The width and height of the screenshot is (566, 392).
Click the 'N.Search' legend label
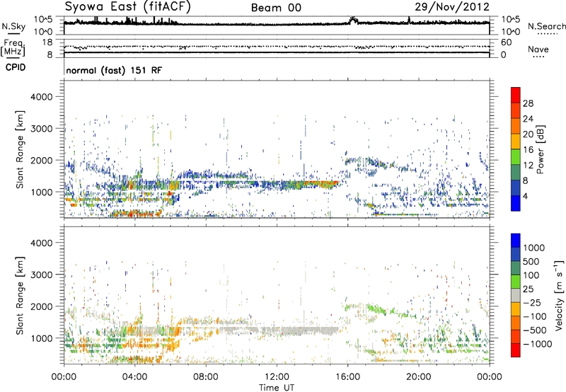coord(546,26)
